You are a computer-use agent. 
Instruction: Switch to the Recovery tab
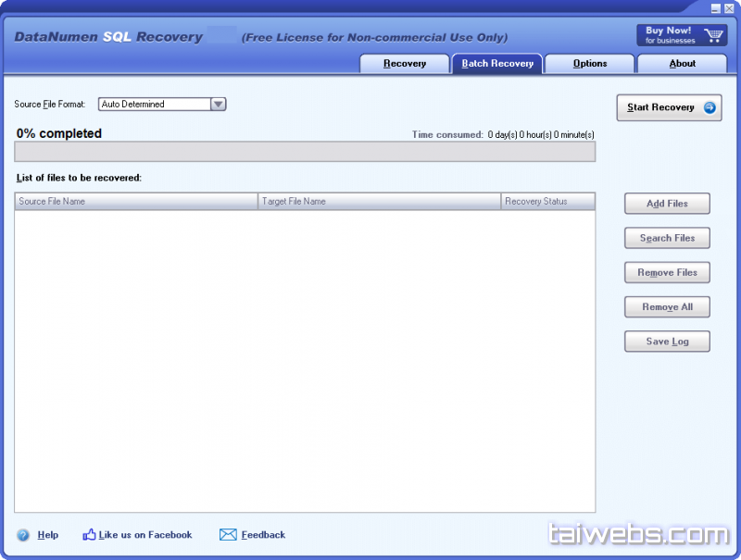tap(404, 64)
